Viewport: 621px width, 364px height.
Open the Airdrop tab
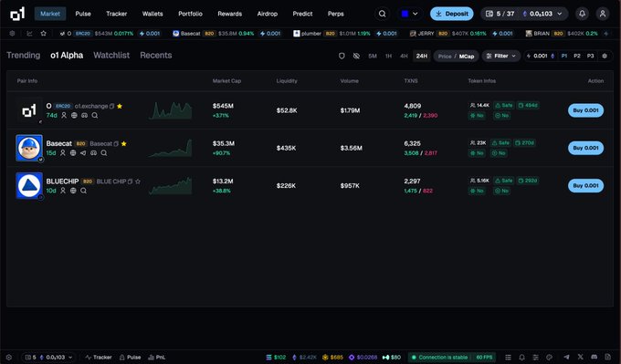(268, 14)
